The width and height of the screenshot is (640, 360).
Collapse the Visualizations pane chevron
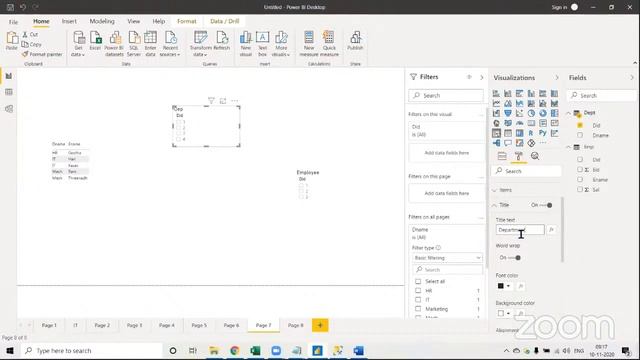pyautogui.click(x=557, y=78)
